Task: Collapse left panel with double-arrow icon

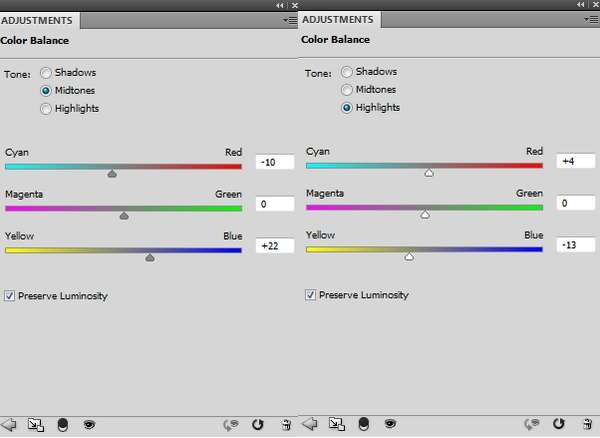Action: (280, 5)
